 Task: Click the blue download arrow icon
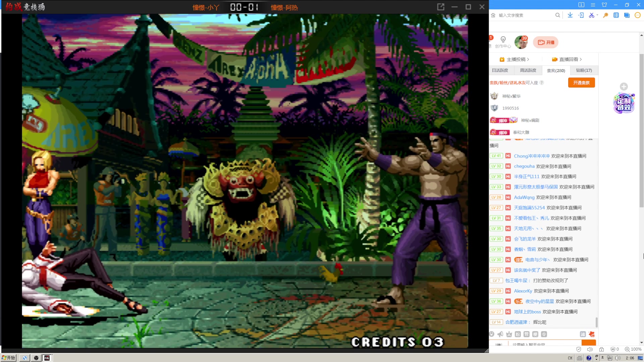(x=570, y=15)
